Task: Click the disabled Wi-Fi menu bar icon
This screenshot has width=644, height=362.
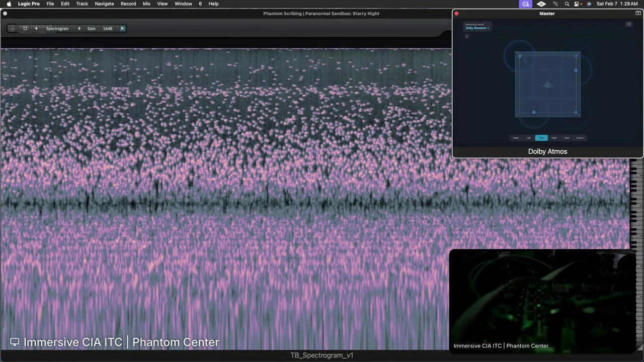Action: [x=555, y=4]
